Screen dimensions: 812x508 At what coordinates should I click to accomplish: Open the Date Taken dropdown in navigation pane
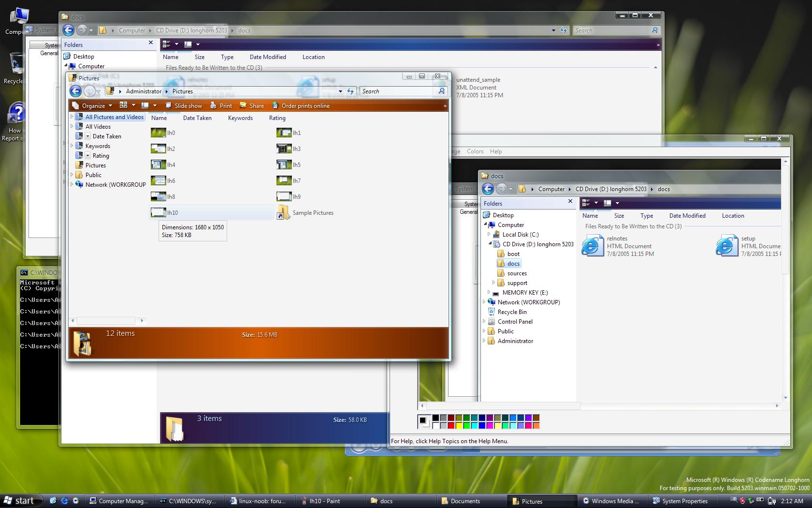click(88, 136)
